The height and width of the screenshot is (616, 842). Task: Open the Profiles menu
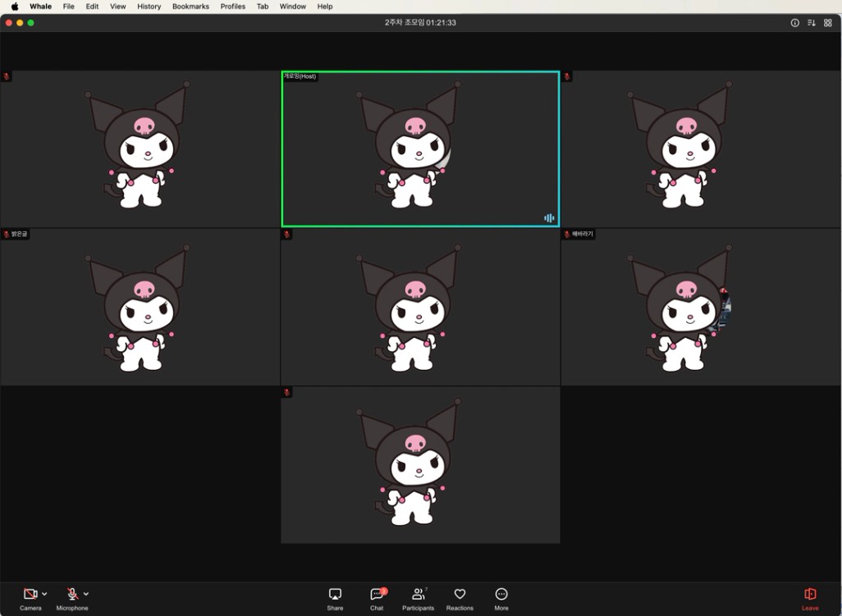(x=232, y=7)
